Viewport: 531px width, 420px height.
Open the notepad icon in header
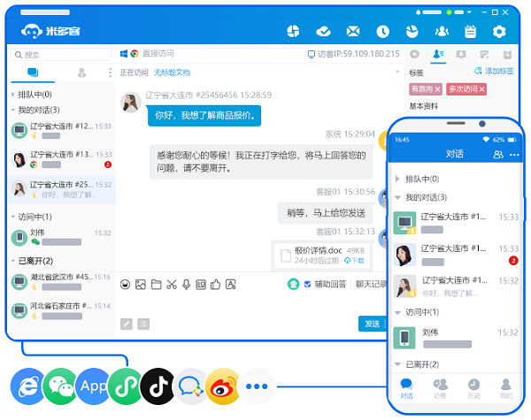(471, 32)
